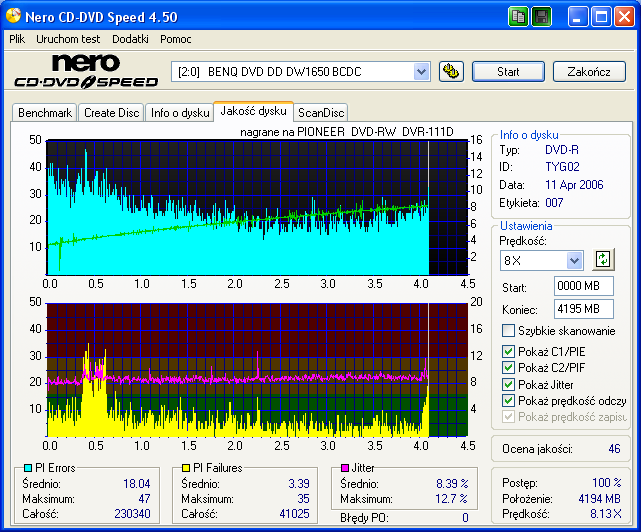Viewport: 641px width, 532px height.
Task: Open the Plik menu
Action: click(17, 39)
